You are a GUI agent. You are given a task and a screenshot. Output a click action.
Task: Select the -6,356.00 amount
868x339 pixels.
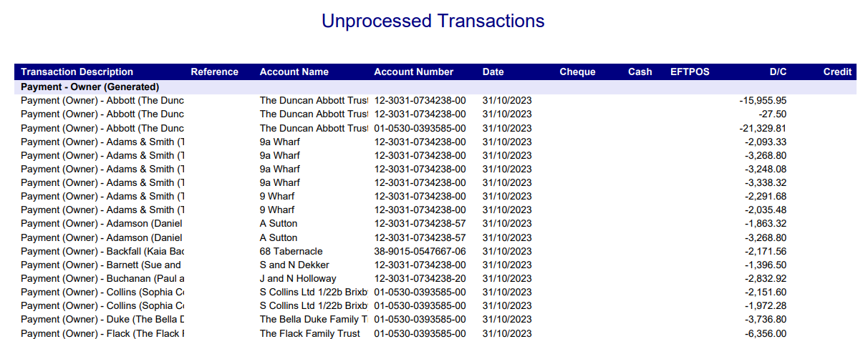click(765, 333)
